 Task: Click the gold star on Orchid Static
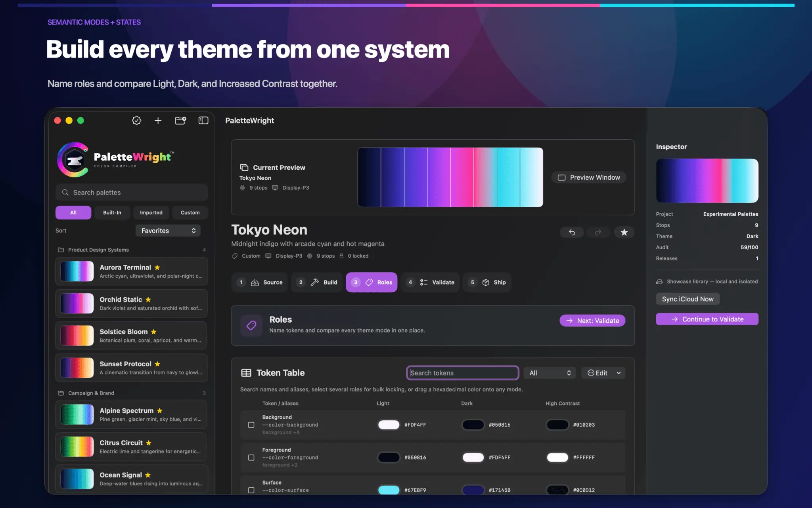click(x=148, y=300)
